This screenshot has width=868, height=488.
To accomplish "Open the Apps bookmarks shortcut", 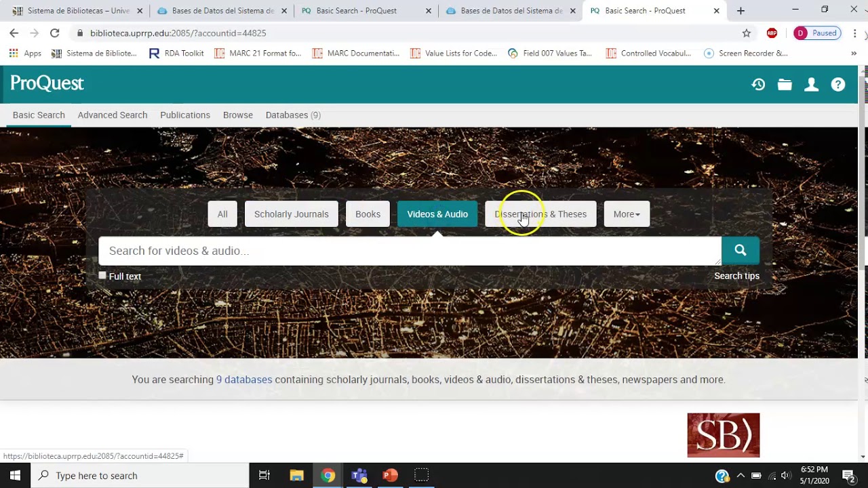I will coord(25,54).
